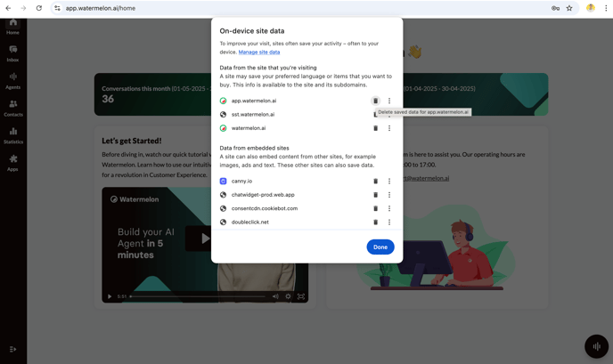Click the consentcdn.cookiebot.com site entry
613x364 pixels.
pos(265,208)
